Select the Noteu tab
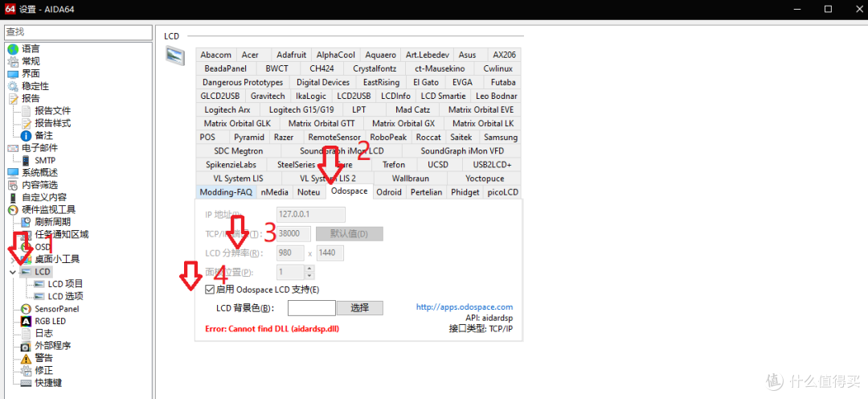The image size is (868, 399). [309, 192]
